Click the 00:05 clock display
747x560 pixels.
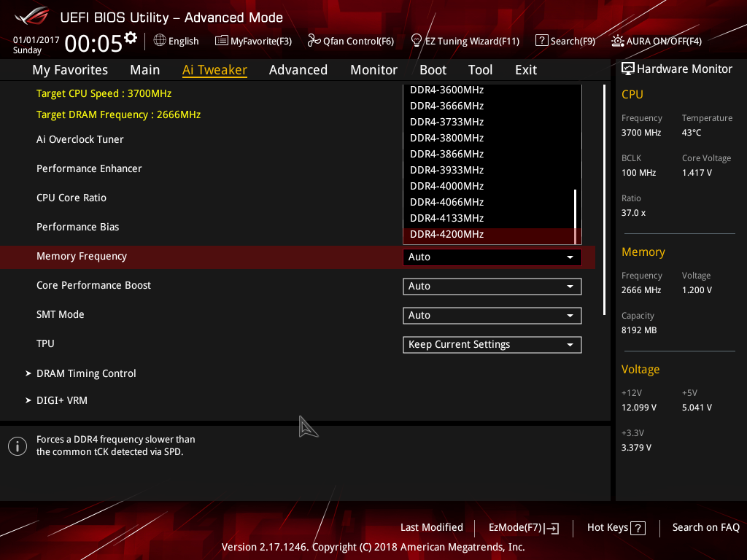(93, 43)
